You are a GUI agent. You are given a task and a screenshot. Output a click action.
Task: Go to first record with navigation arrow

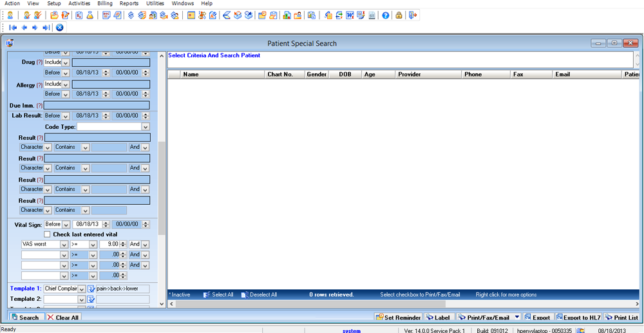click(13, 28)
